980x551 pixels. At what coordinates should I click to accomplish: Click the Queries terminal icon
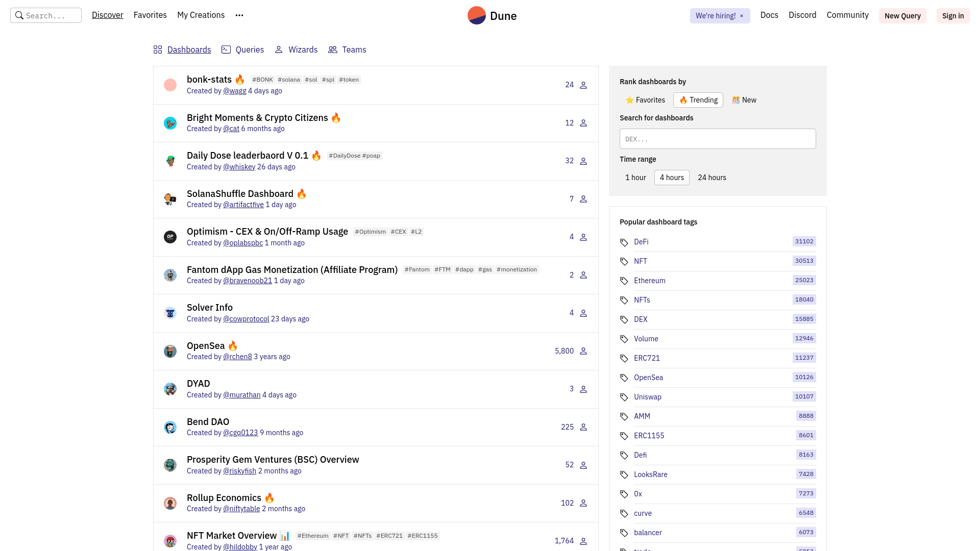(226, 49)
